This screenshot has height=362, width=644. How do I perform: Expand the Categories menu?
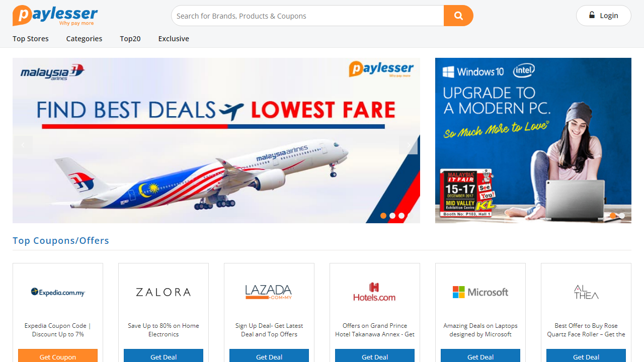pyautogui.click(x=84, y=39)
